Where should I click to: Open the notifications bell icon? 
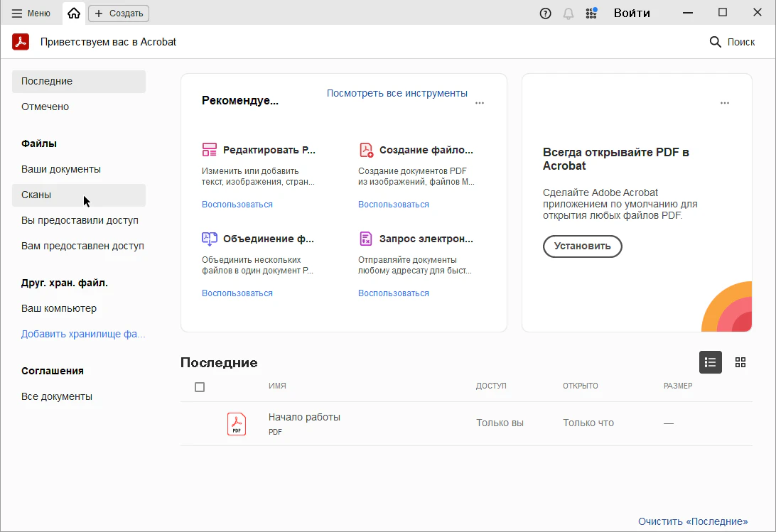click(568, 13)
